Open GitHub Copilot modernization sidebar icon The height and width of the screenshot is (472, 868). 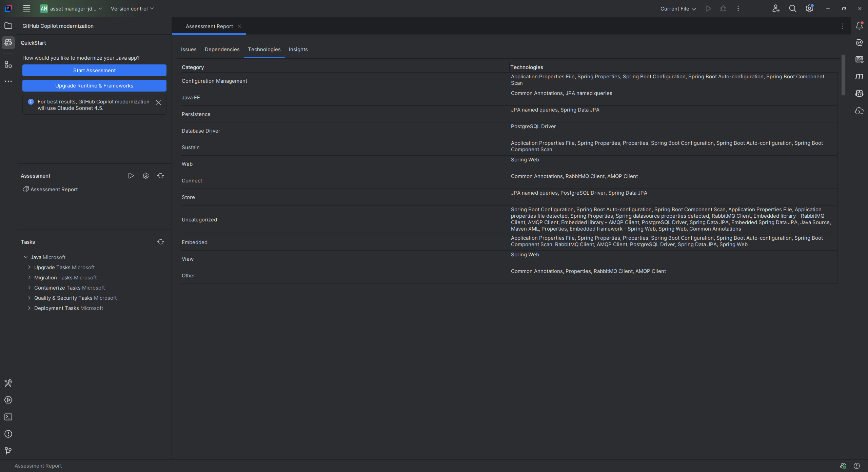point(8,43)
